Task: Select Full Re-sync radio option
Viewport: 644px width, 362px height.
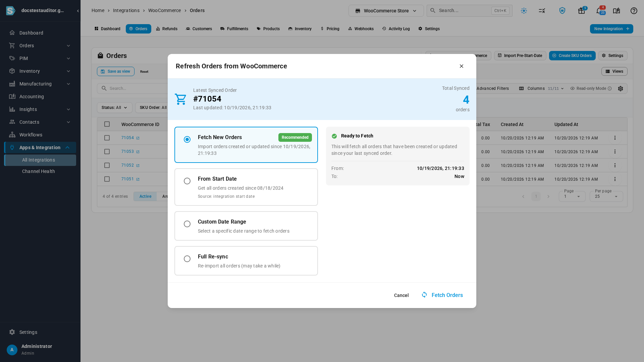Action: point(187,259)
